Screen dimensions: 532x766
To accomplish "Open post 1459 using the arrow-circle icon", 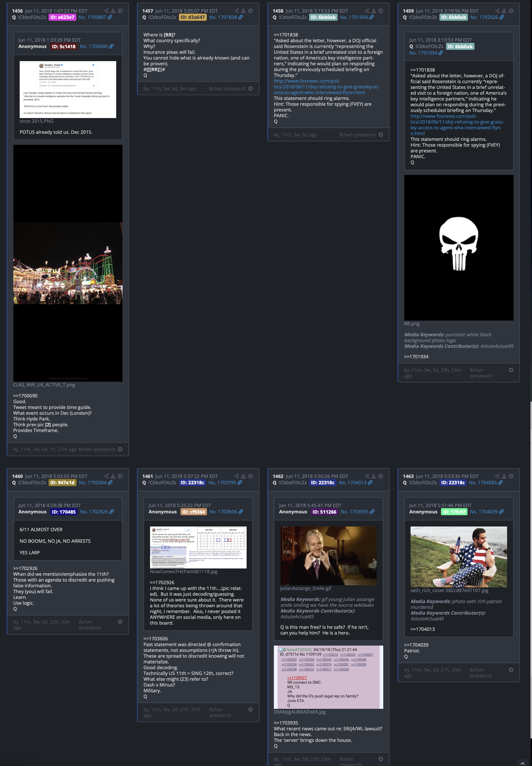I will (511, 11).
